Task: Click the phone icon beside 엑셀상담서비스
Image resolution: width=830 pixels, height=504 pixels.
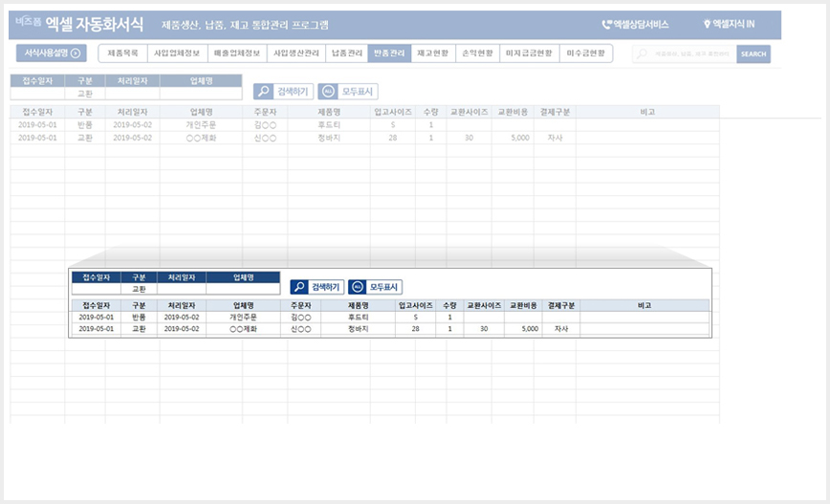Action: pos(606,24)
